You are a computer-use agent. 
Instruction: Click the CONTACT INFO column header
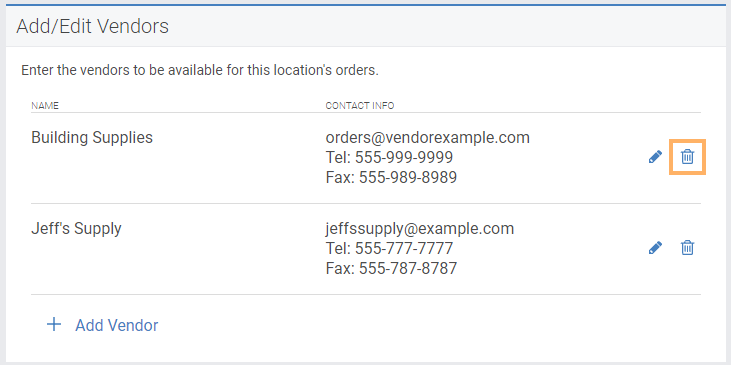[x=359, y=106]
